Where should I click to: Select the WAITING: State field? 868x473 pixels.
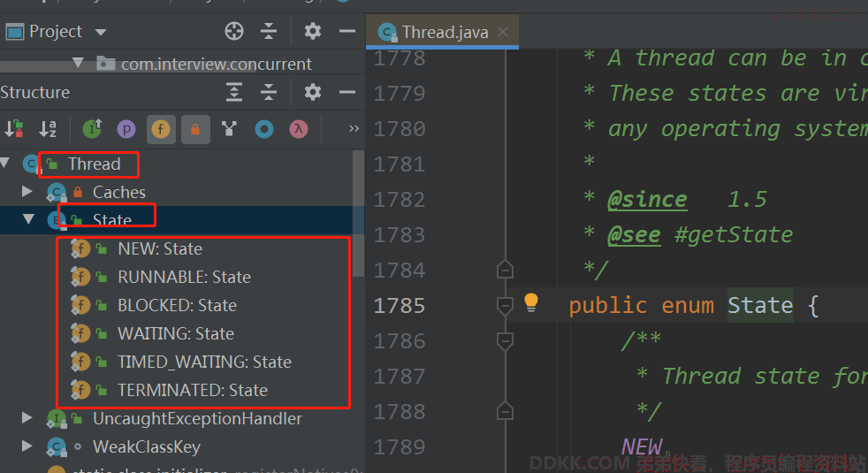click(176, 333)
